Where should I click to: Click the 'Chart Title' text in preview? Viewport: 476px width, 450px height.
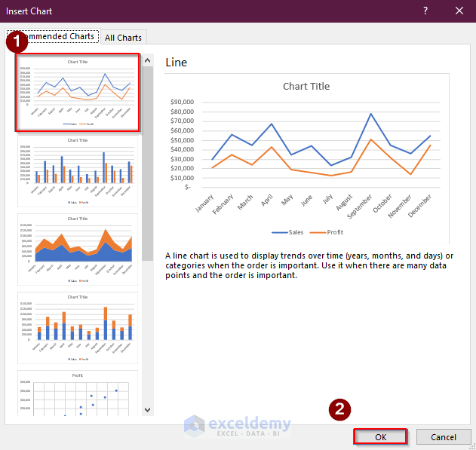point(306,87)
